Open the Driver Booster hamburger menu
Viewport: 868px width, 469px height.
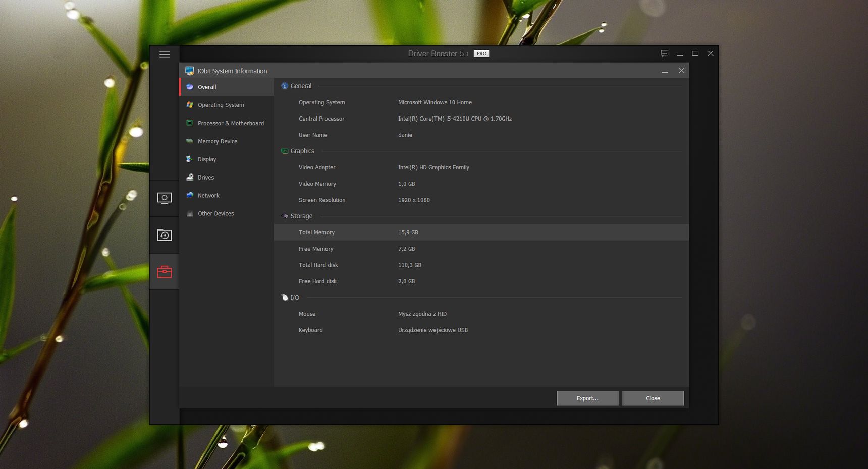165,54
